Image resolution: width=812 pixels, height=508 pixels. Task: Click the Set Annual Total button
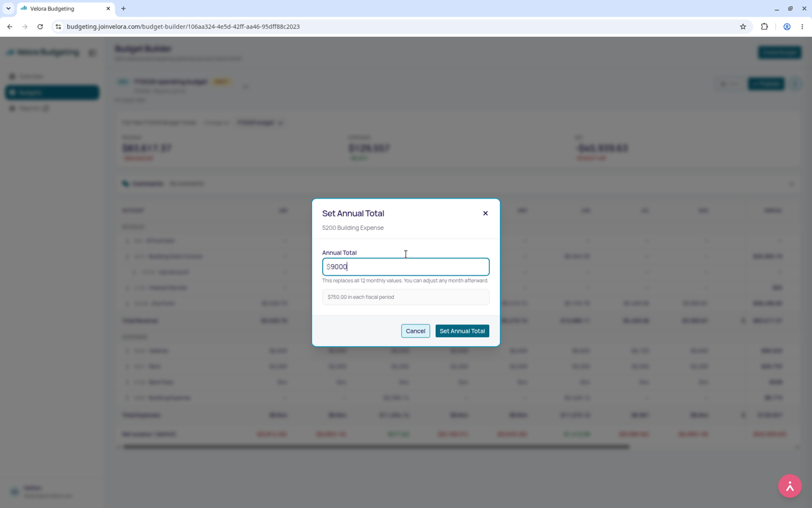pyautogui.click(x=462, y=331)
